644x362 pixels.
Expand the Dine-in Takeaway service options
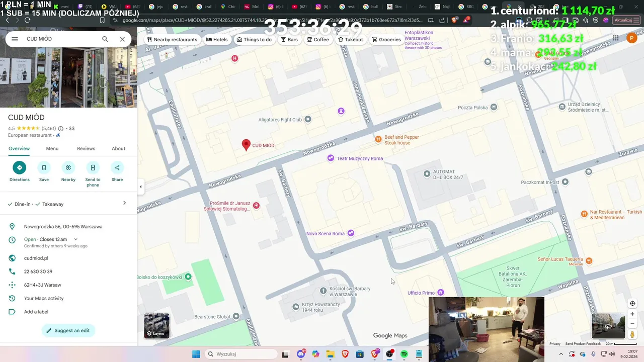(x=68, y=204)
